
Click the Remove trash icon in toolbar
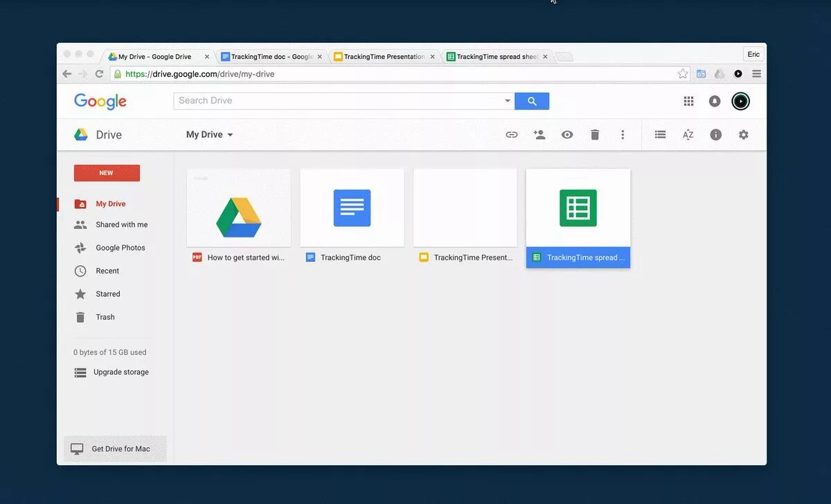point(595,135)
